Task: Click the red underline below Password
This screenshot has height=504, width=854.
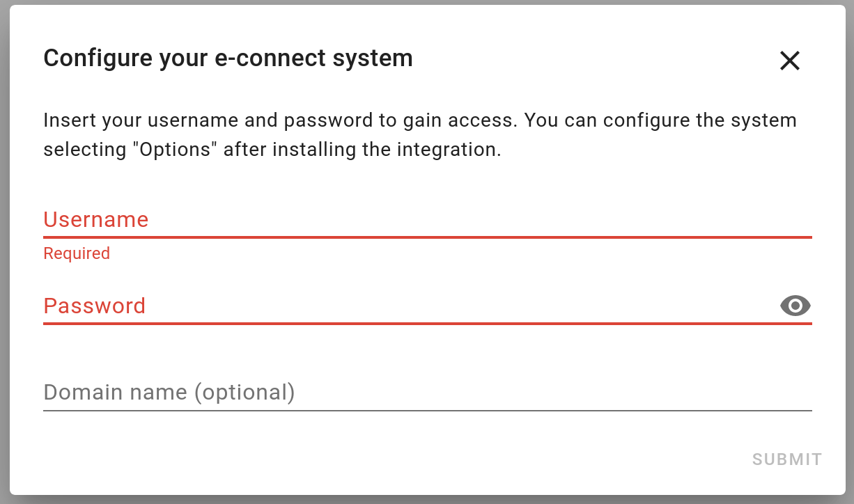Action: 427,323
